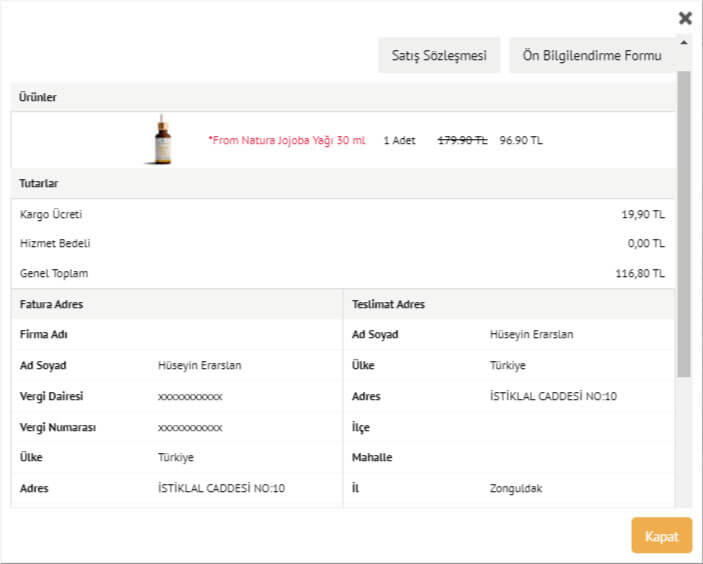Select the Kargo Ücreti amount 19,90 TL

[x=643, y=214]
